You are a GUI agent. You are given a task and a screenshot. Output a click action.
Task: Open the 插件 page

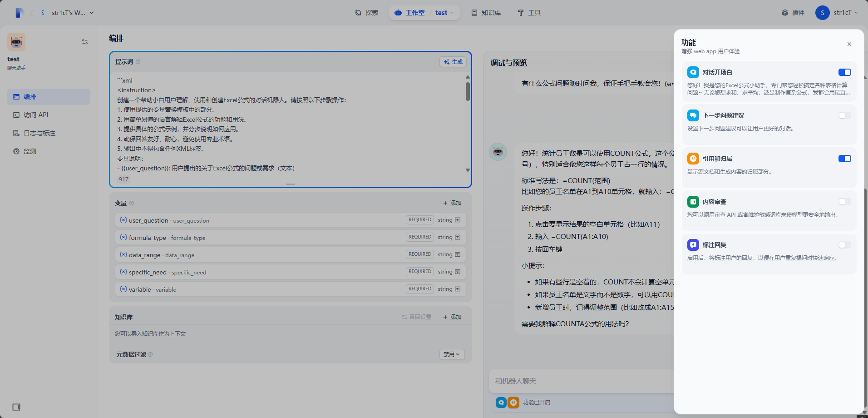click(x=793, y=13)
